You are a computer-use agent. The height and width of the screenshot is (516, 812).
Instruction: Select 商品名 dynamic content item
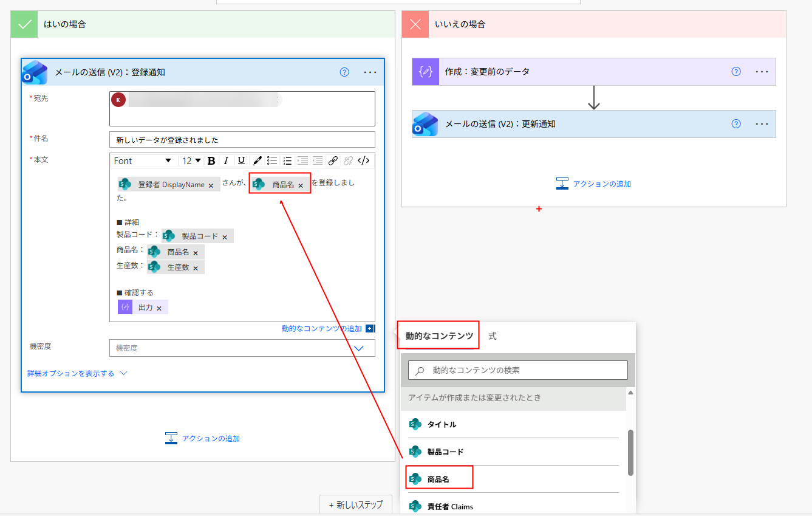click(x=513, y=479)
